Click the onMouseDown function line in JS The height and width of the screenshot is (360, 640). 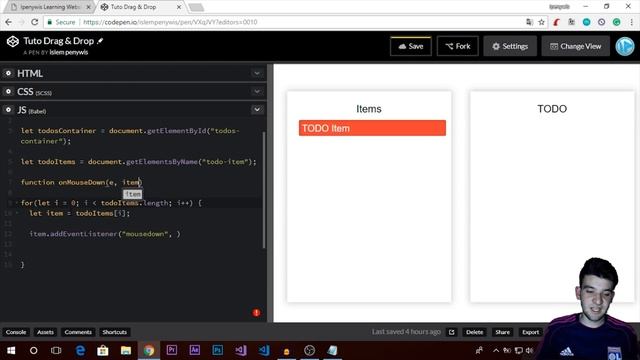pos(82,182)
